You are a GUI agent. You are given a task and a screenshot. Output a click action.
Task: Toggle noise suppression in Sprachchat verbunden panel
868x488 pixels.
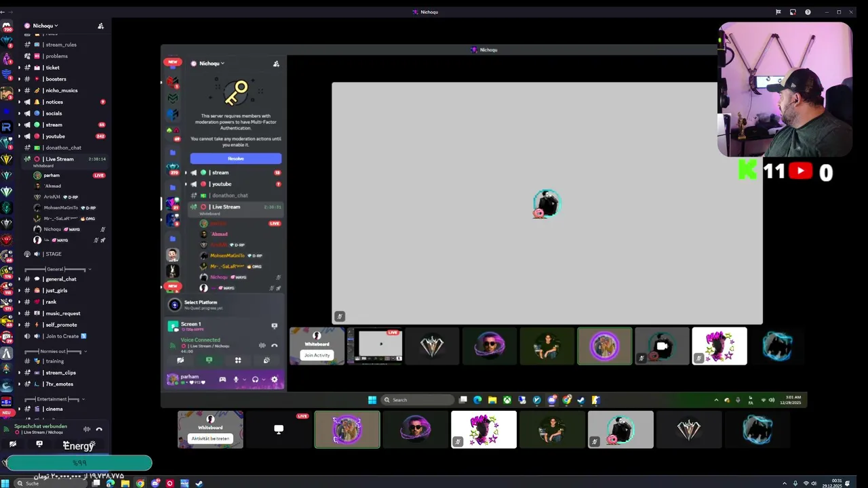click(x=87, y=429)
